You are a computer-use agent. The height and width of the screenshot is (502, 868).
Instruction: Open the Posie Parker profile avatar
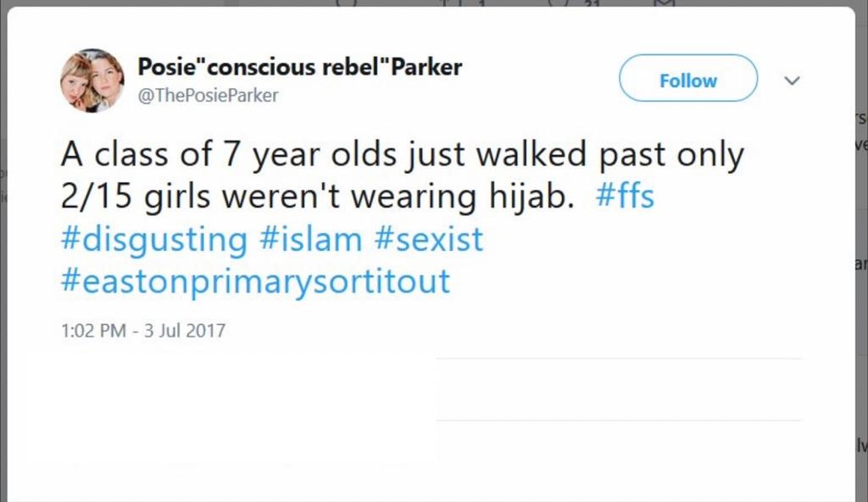pyautogui.click(x=92, y=81)
